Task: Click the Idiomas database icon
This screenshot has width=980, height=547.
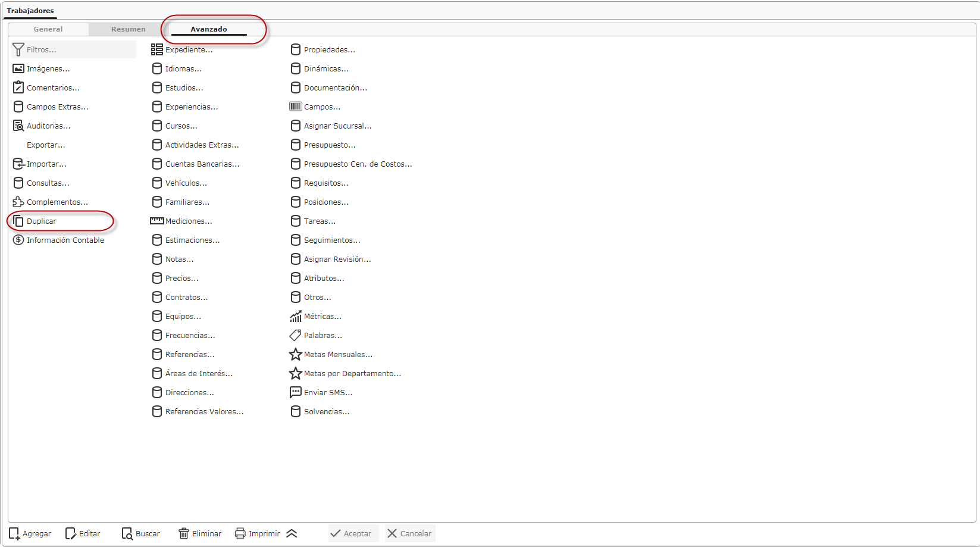Action: click(157, 68)
